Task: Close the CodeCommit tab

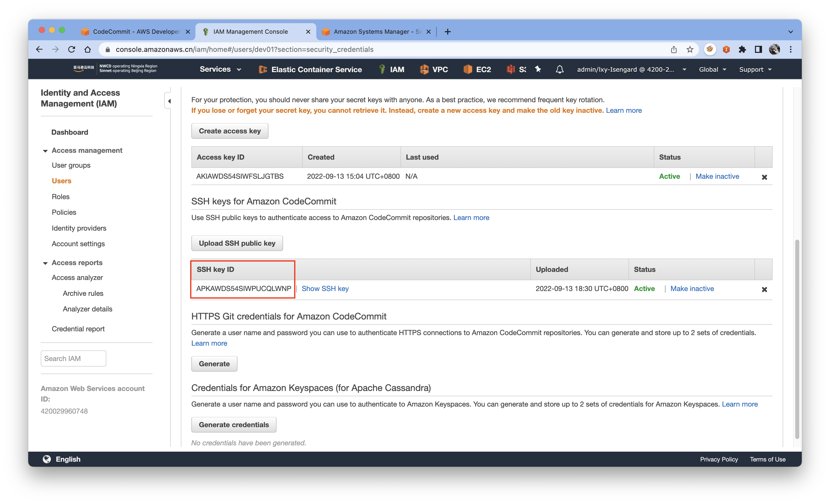Action: (188, 32)
